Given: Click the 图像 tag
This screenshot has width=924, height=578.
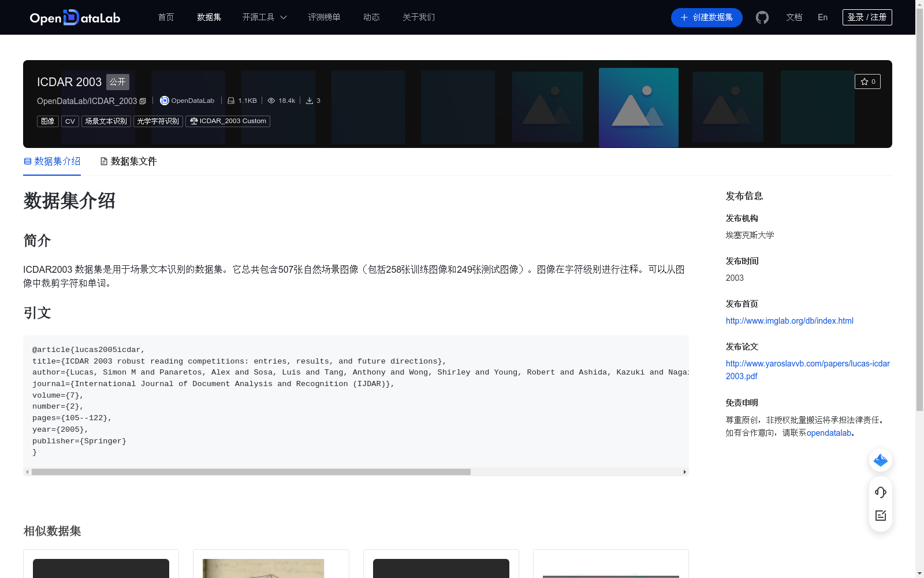Looking at the screenshot, I should click(x=48, y=121).
